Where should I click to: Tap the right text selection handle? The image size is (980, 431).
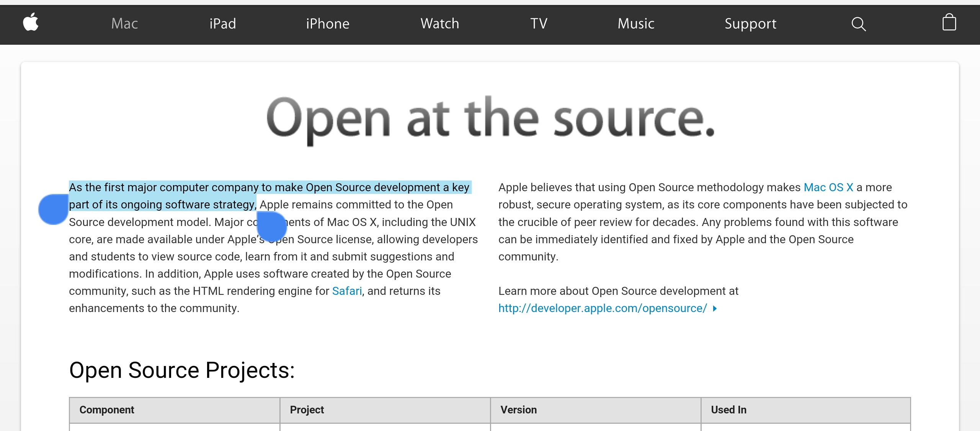(x=272, y=226)
